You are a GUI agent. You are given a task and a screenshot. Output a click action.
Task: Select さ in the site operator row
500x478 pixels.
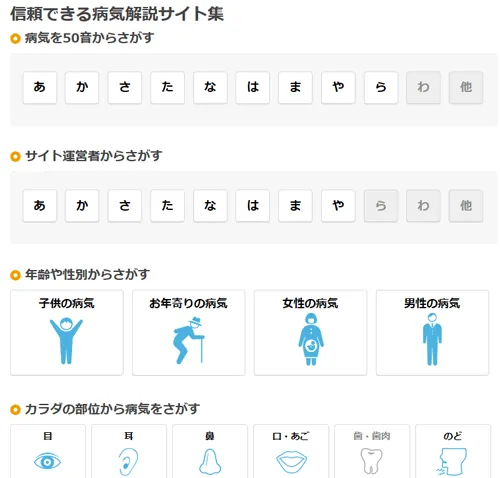[x=125, y=206]
